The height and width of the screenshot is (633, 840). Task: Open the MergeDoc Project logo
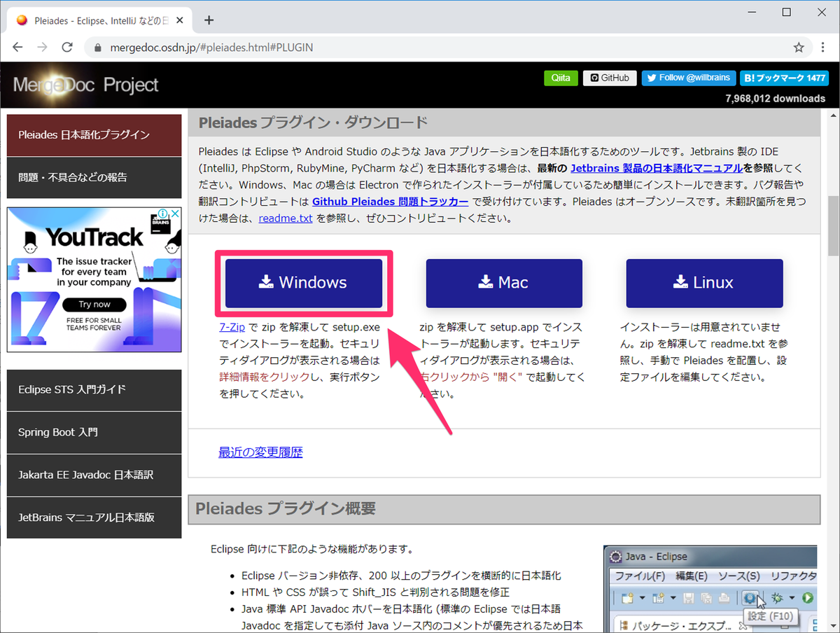point(86,85)
